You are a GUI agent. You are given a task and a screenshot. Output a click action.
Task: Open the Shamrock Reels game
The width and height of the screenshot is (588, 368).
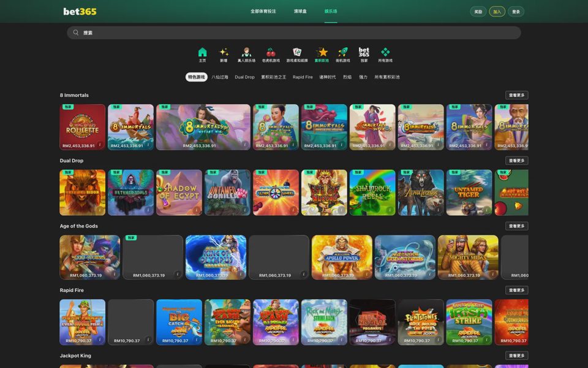373,192
